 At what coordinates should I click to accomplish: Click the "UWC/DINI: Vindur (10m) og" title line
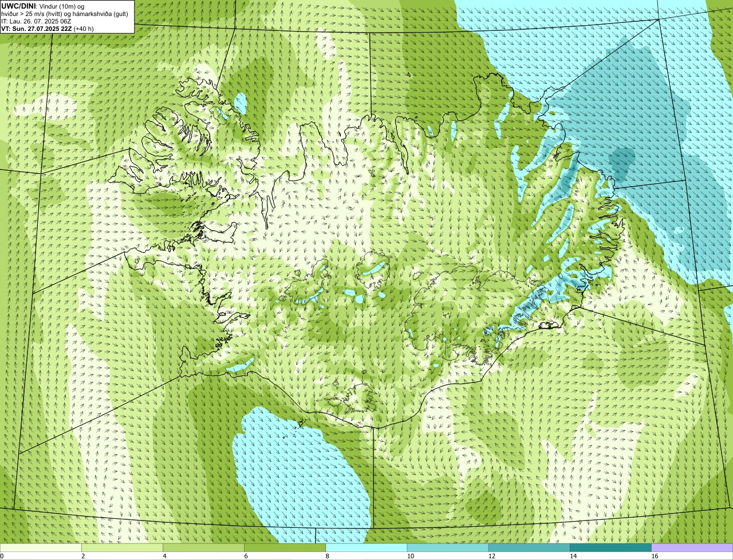coord(43,6)
